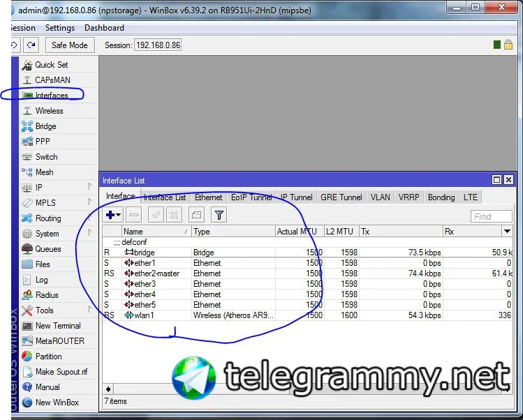The height and width of the screenshot is (420, 523).
Task: Expand the Tools submenu
Action: click(x=59, y=310)
